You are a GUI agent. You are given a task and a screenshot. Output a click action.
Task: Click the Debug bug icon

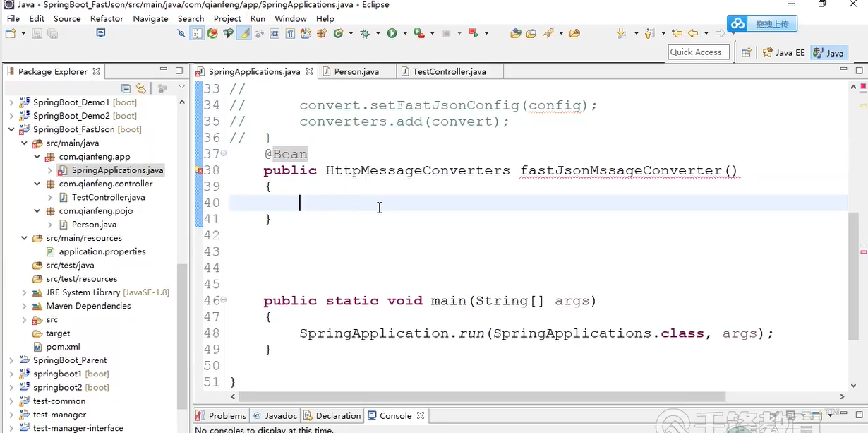[x=365, y=33]
